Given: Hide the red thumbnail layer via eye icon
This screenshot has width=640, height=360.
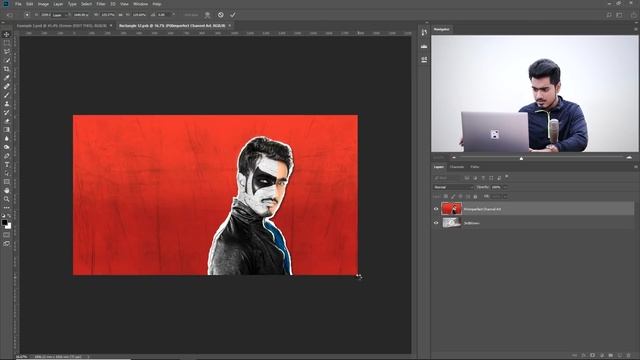Looking at the screenshot, I should (x=436, y=209).
